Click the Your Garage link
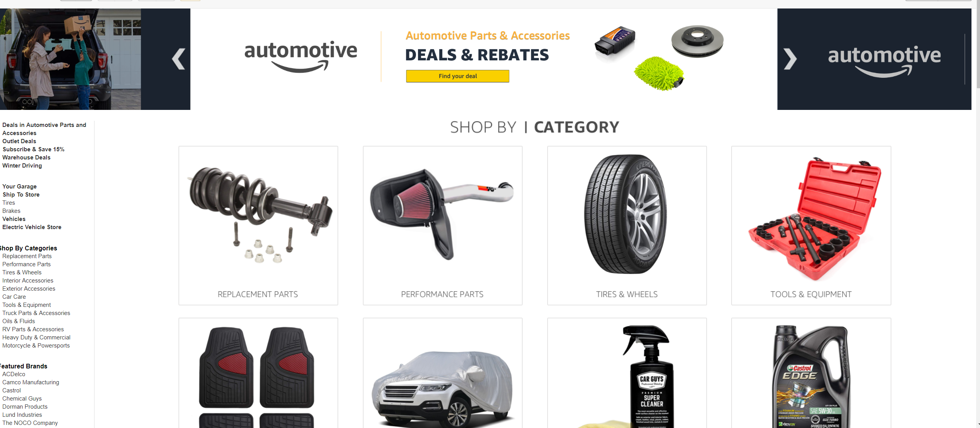The height and width of the screenshot is (428, 980). (x=19, y=186)
